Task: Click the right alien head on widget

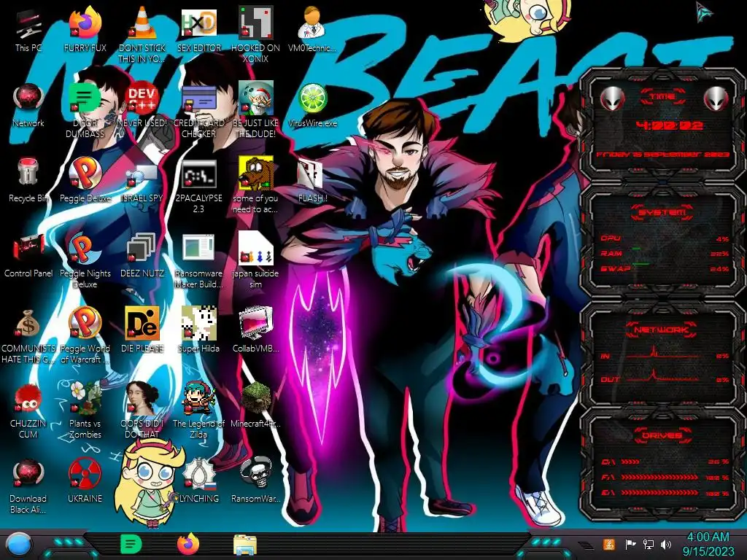Action: 716,98
